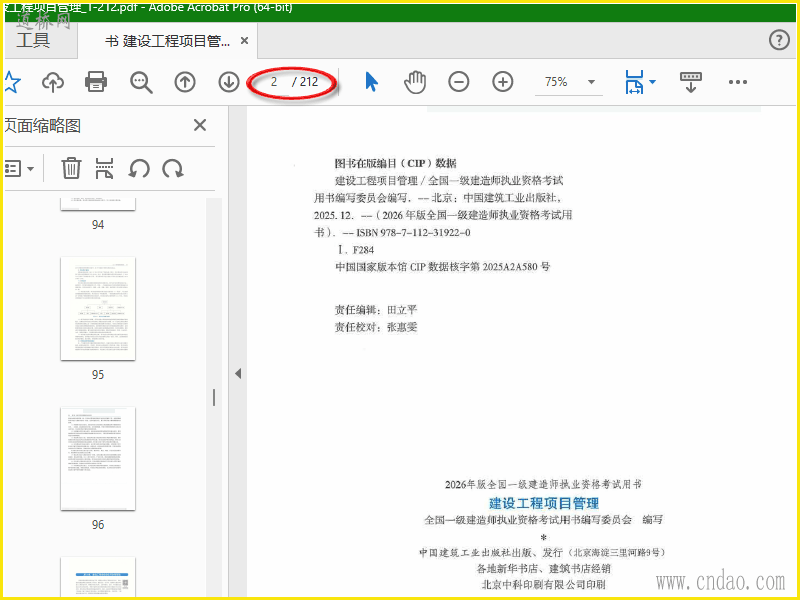This screenshot has height=600, width=800.
Task: Close the 页面缩略图 panel
Action: pos(200,125)
